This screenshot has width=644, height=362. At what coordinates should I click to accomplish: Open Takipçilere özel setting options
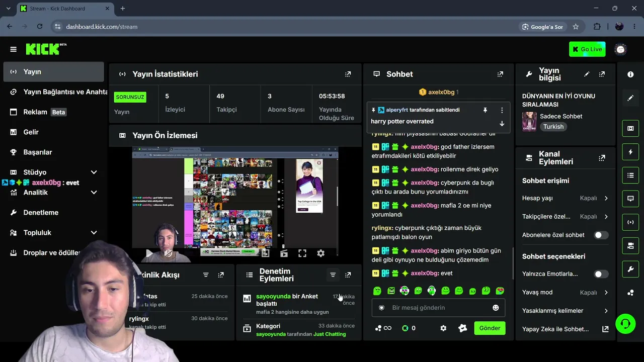[565, 217]
